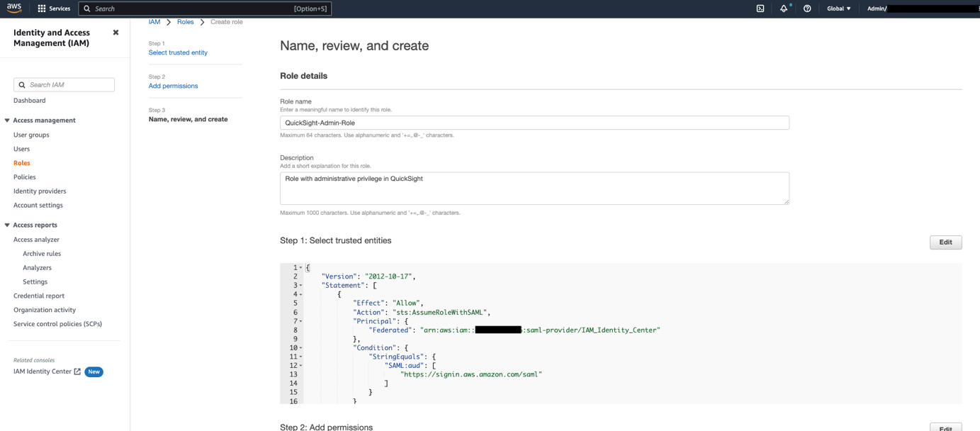Edit Step 2 Add permissions

click(945, 427)
